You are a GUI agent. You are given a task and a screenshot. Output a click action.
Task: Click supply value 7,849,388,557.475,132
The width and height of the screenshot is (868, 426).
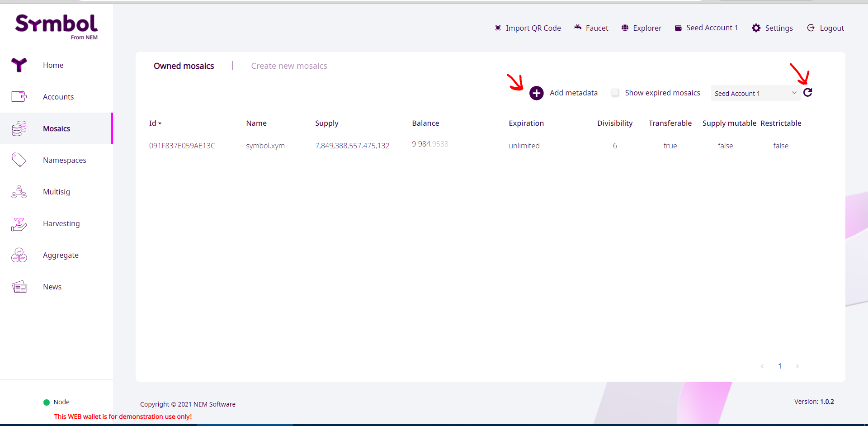pyautogui.click(x=352, y=146)
